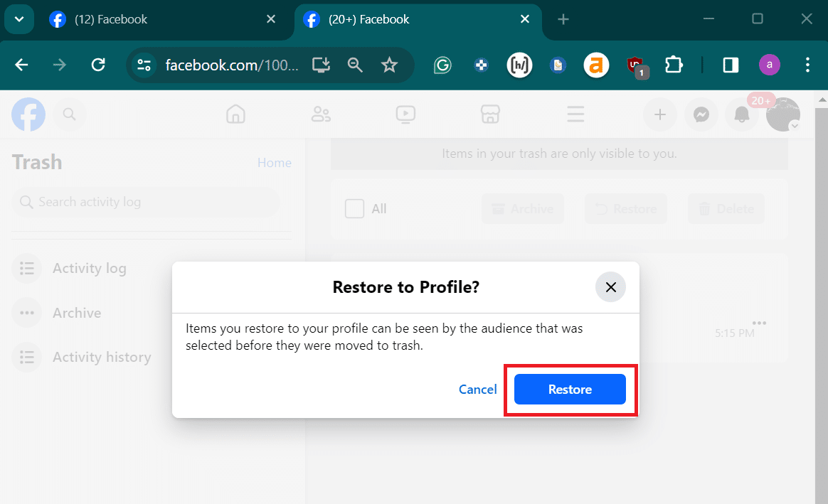Open the Chrome three-dot menu

point(807,65)
